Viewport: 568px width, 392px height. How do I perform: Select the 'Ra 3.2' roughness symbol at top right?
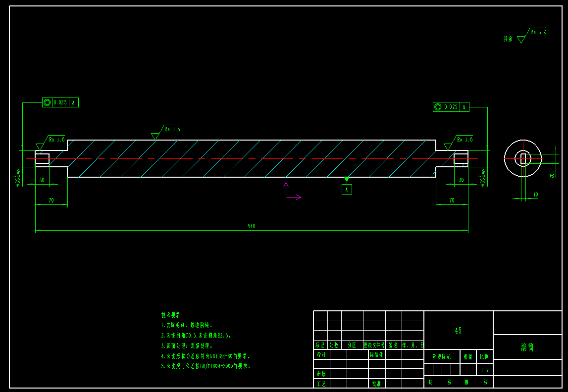coord(531,36)
